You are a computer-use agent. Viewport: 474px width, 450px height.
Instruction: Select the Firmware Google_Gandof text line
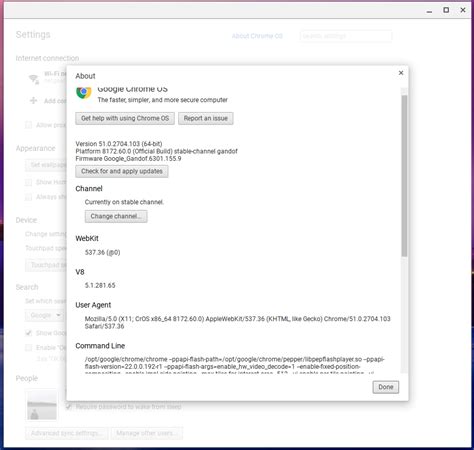pos(128,159)
